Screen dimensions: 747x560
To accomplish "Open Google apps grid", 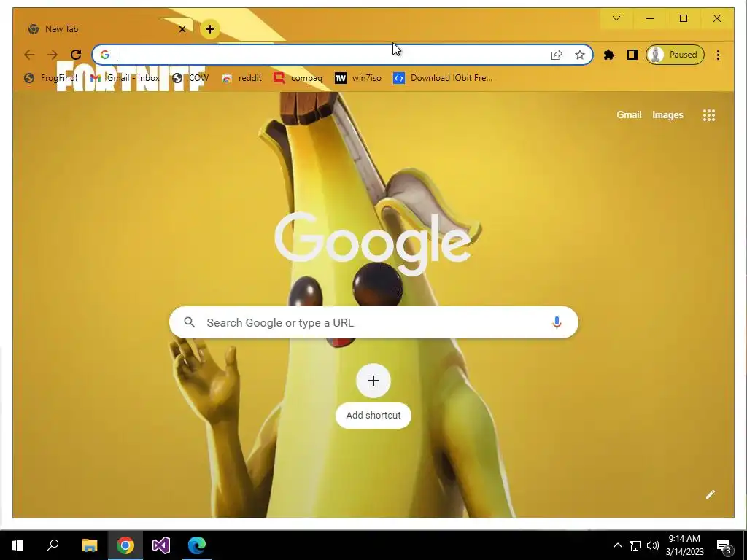I will [709, 114].
